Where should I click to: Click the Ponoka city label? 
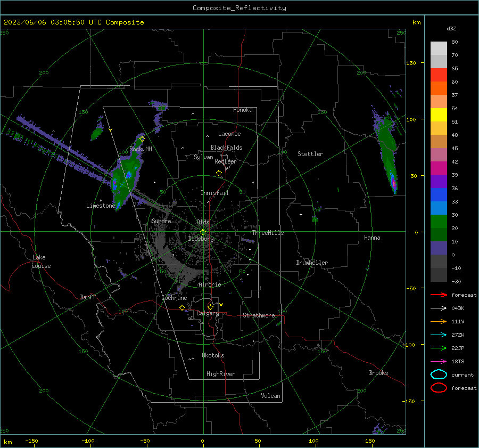(243, 110)
